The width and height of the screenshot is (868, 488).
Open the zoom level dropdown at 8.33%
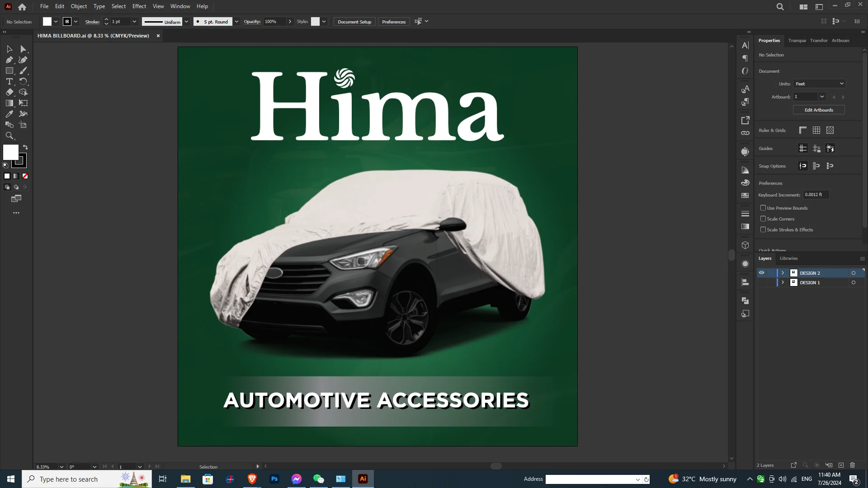tap(61, 467)
